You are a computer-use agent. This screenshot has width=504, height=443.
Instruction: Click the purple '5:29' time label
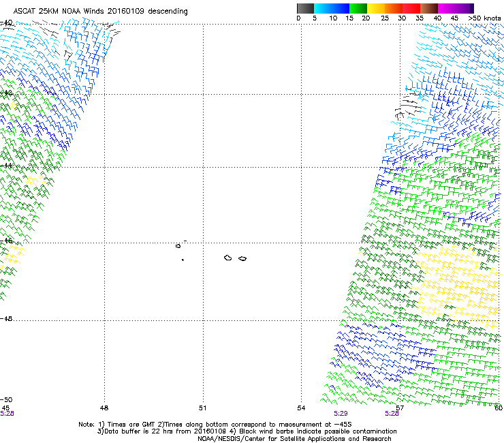point(341,414)
